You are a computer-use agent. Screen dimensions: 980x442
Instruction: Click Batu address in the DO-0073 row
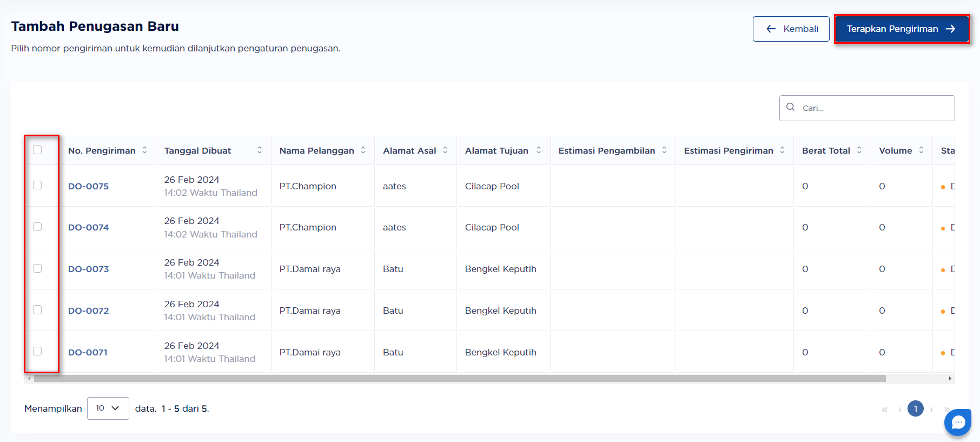click(x=393, y=269)
